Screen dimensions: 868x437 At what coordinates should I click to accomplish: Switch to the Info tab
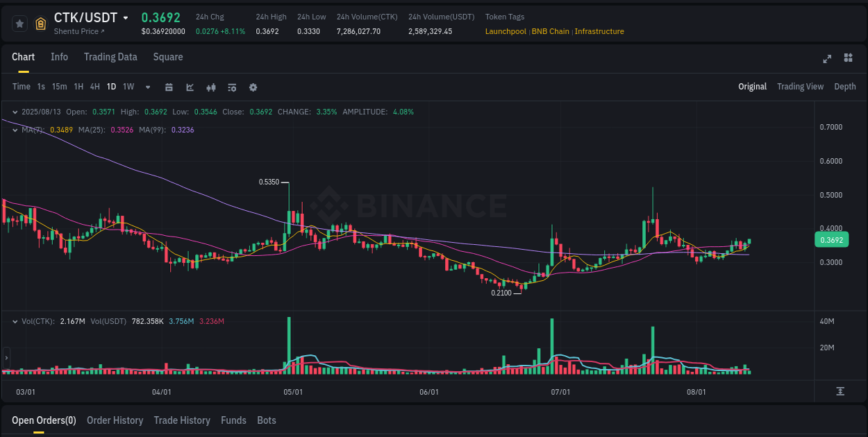coord(59,57)
